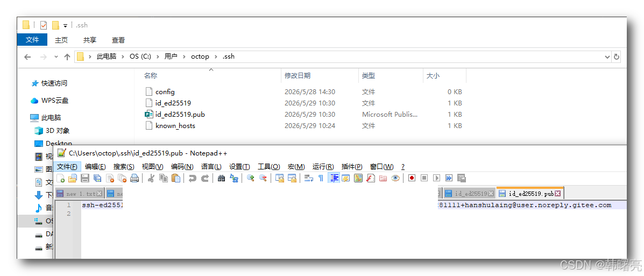Image resolution: width=644 pixels, height=276 pixels.
Task: Click the Open file icon in Notepad++
Action: point(73,178)
